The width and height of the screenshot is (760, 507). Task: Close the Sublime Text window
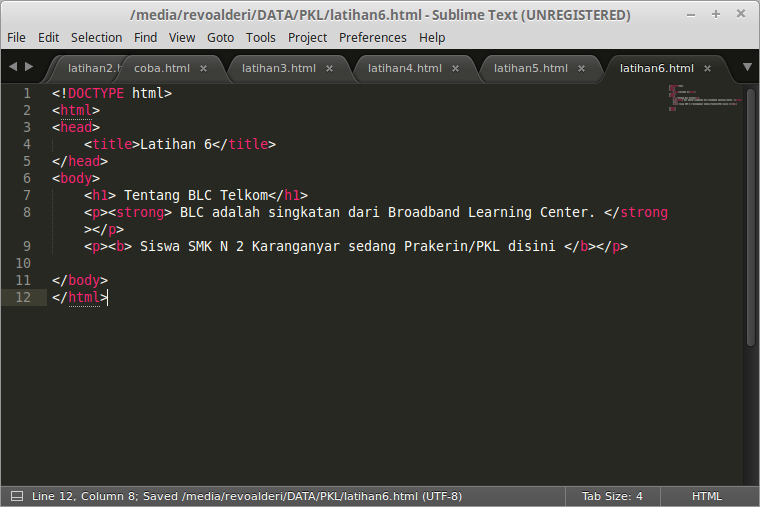click(741, 14)
